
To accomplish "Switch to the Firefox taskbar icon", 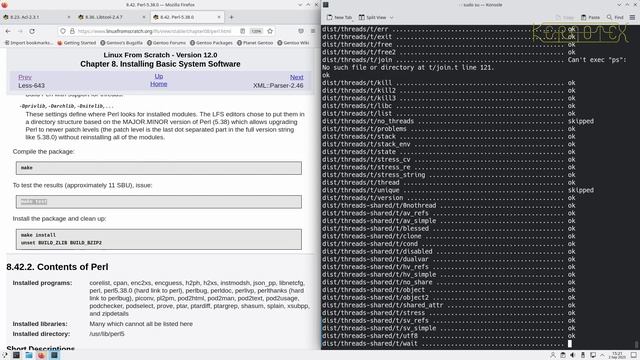I will (41, 355).
